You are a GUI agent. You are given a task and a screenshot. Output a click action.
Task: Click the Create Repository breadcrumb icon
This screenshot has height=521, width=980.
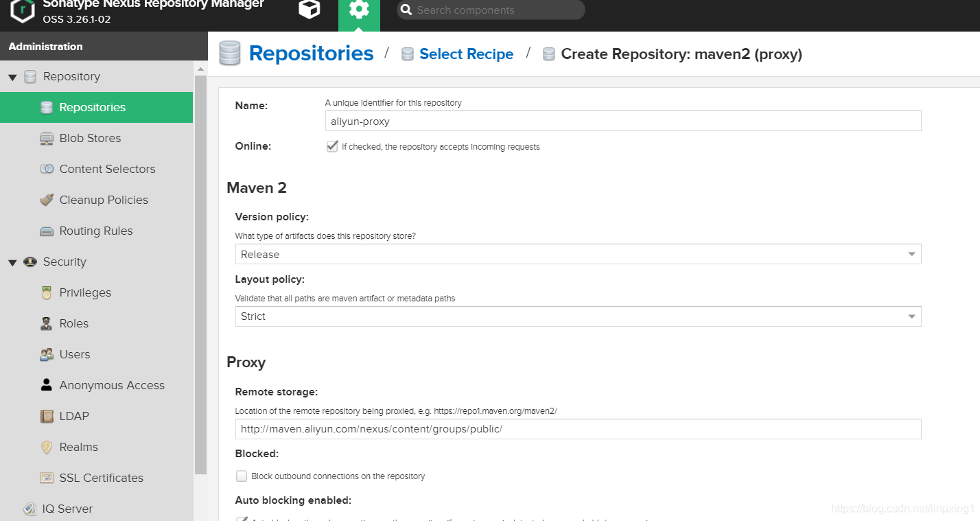[x=549, y=54]
